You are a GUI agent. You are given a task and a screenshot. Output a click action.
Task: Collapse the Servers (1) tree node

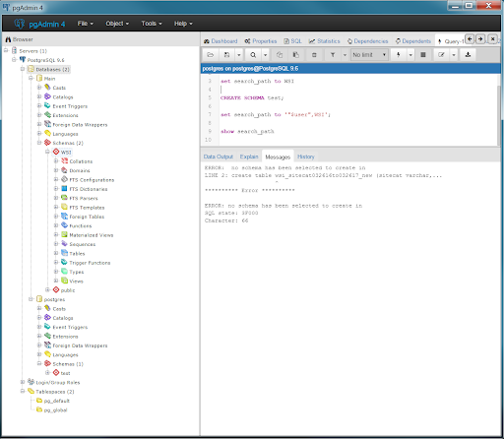tap(6, 50)
